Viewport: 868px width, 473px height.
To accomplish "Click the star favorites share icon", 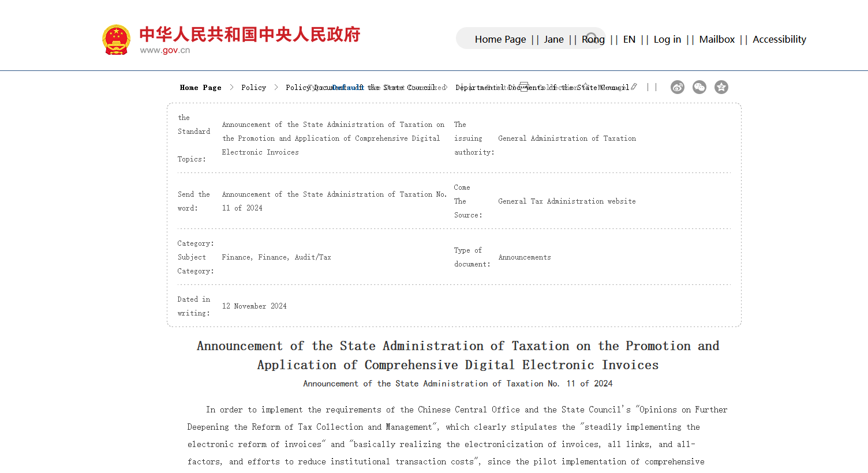I will (721, 87).
